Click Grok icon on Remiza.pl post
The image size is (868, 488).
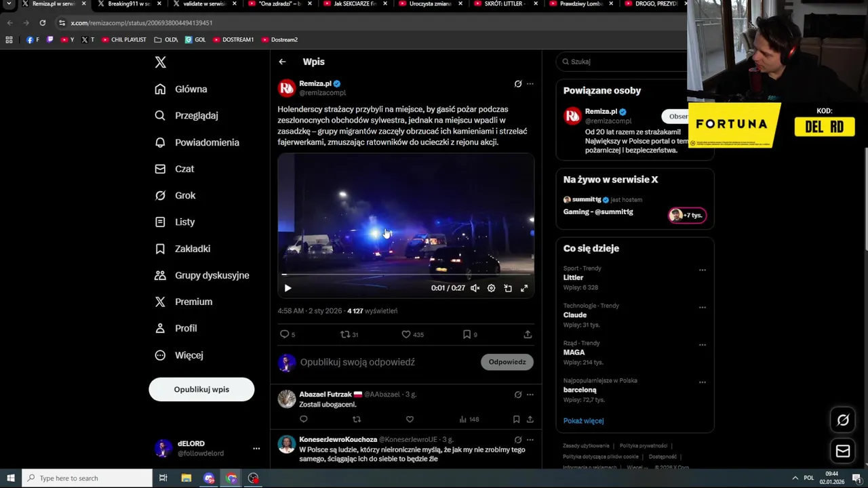point(518,84)
